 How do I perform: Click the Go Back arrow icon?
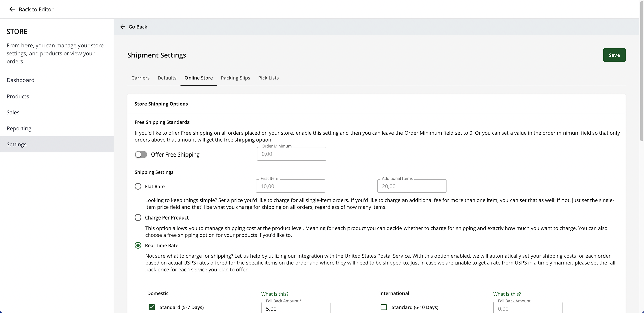pos(123,27)
